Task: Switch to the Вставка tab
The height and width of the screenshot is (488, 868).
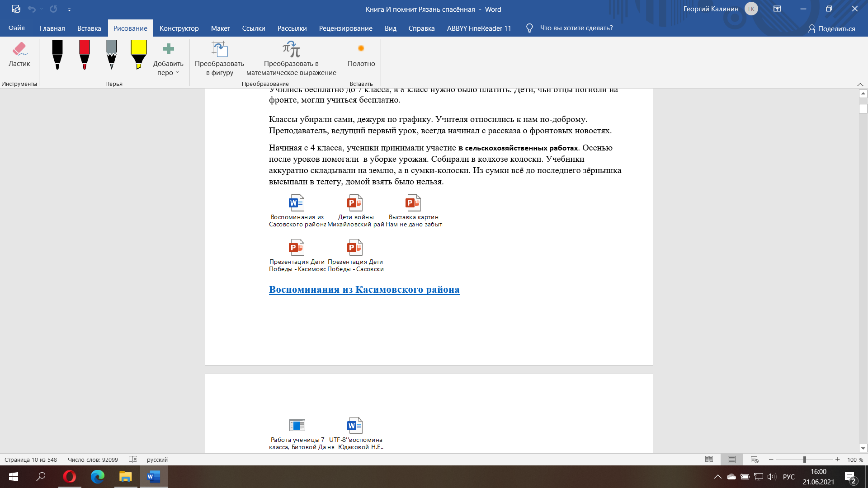Action: 89,28
